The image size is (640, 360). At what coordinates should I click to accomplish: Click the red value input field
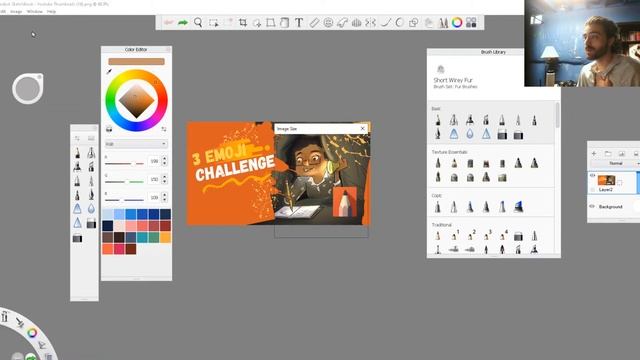tap(154, 161)
